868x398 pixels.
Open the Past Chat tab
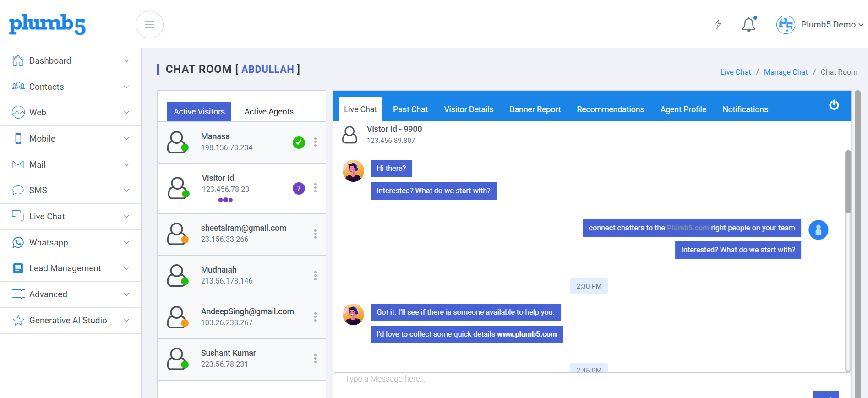(410, 109)
